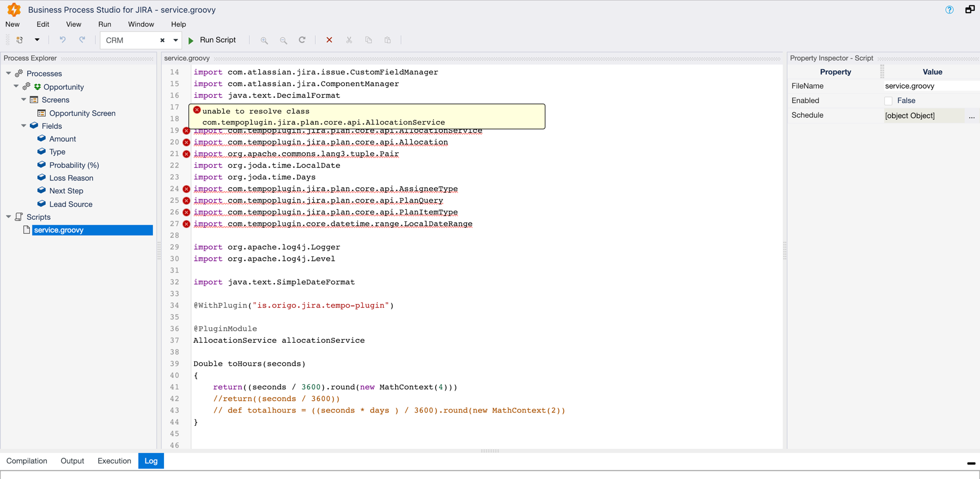The width and height of the screenshot is (980, 479).
Task: Click the new item toolbar icon
Action: click(x=20, y=40)
